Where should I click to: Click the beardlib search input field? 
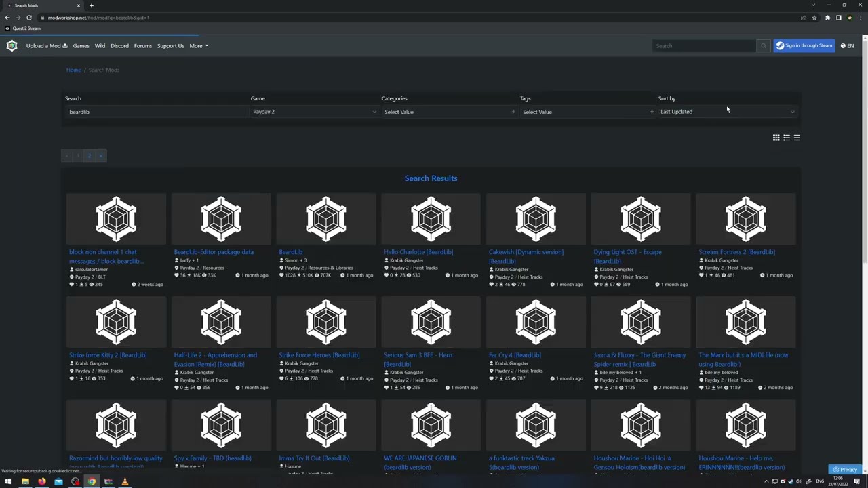(x=157, y=112)
